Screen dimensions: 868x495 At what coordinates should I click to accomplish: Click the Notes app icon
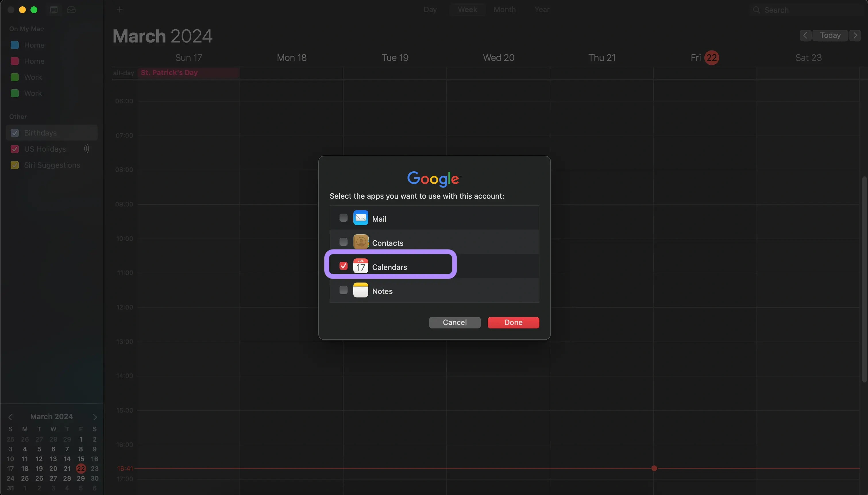[x=360, y=290]
